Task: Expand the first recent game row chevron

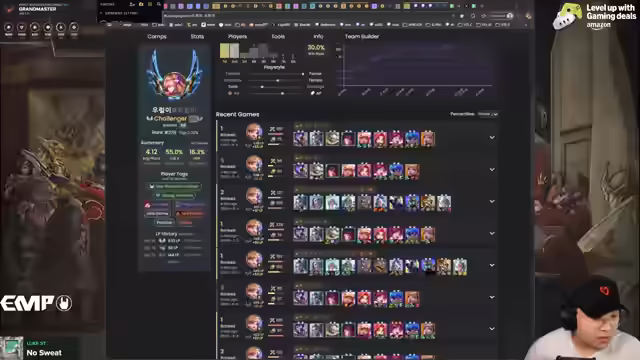Action: 492,138
